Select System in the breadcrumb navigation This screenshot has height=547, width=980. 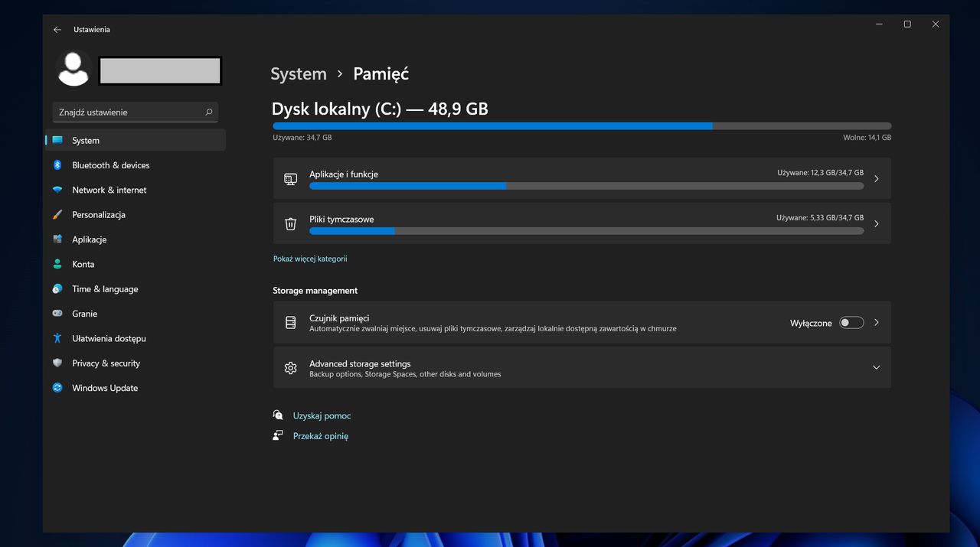[x=299, y=73]
